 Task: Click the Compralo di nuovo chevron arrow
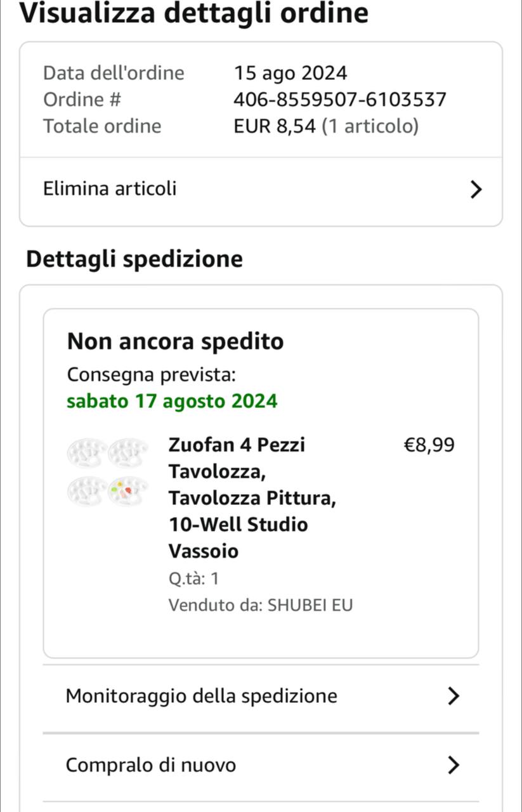click(x=453, y=765)
